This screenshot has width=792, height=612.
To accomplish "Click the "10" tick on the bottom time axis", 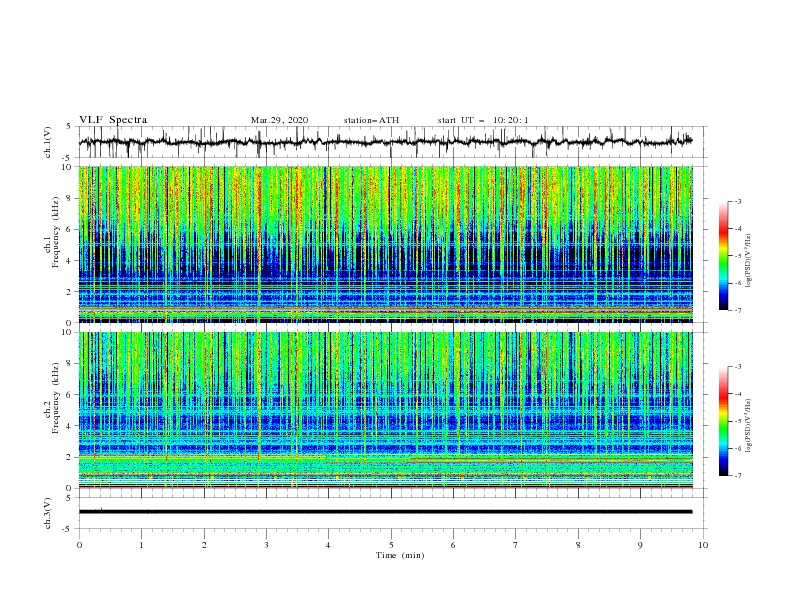I will (703, 545).
